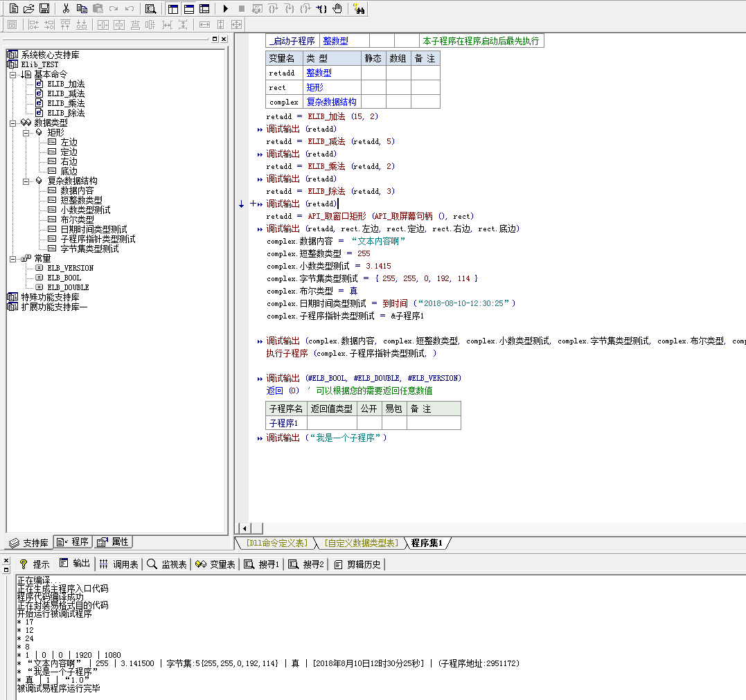Click the same width-and-height sizing icon

point(236,25)
